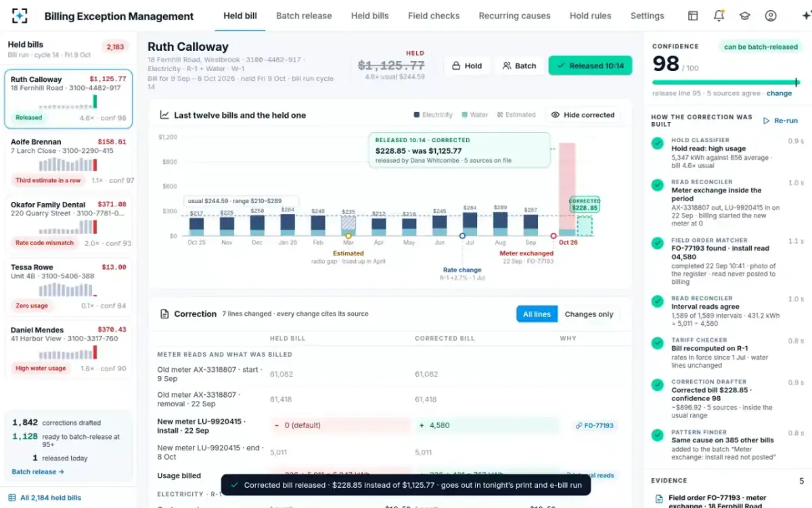Click the can be batch-released badge

(761, 47)
